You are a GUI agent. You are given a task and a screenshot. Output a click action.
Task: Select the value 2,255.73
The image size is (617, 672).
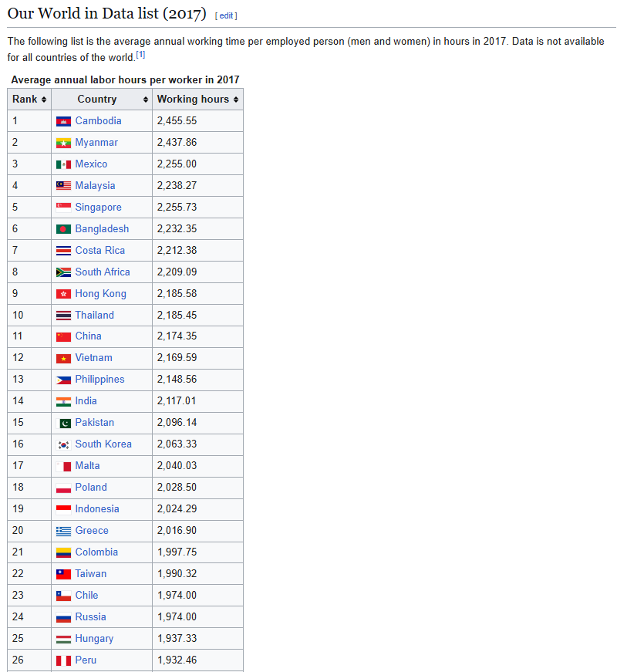[177, 208]
